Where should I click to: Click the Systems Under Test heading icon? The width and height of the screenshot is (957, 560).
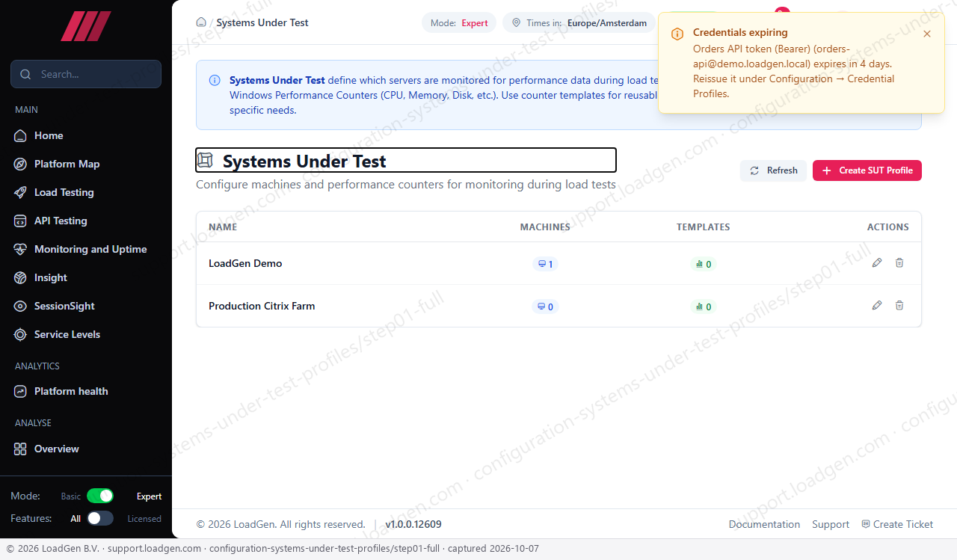[205, 160]
